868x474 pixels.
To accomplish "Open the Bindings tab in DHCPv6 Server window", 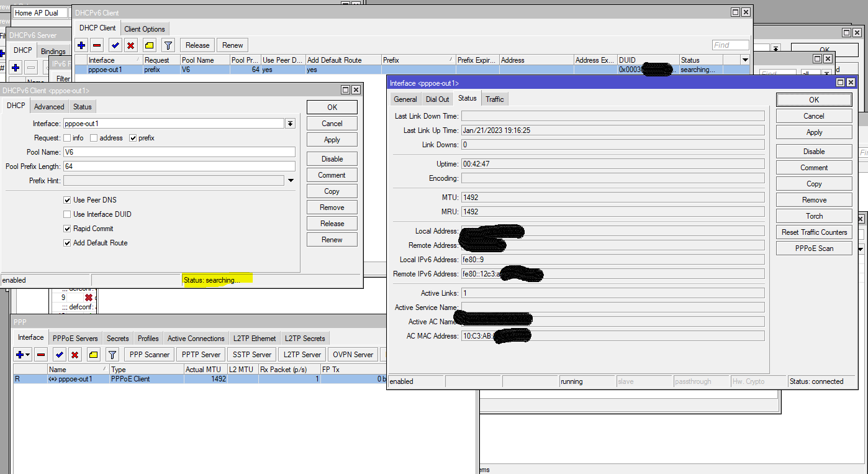I will (x=53, y=52).
